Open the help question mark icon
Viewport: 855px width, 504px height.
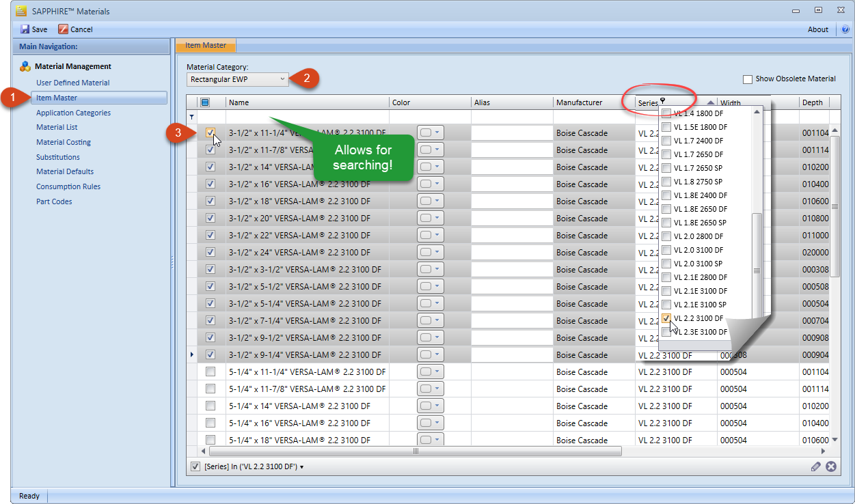point(845,29)
